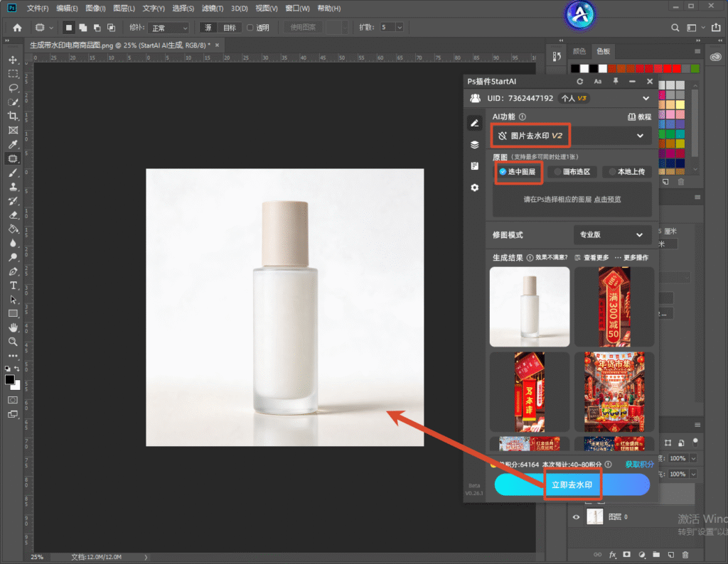Select the Horizontal Type tool
Image resolution: width=728 pixels, height=564 pixels.
click(13, 286)
